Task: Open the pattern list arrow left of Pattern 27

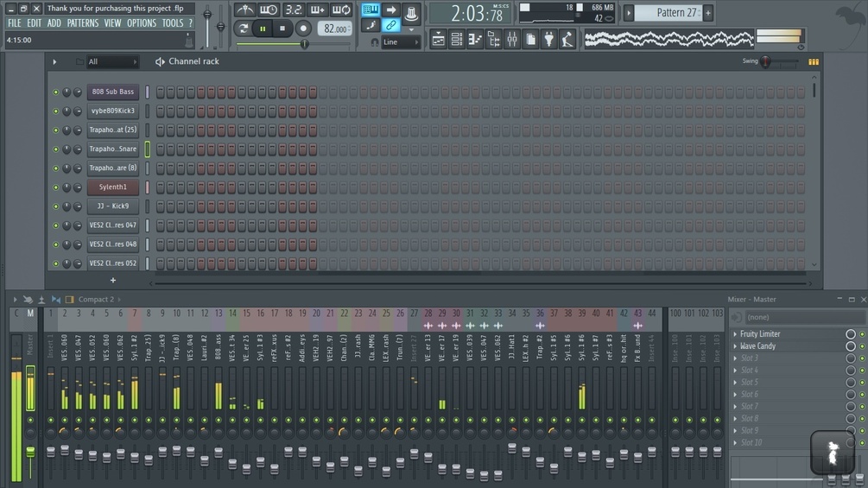Action: pos(628,13)
